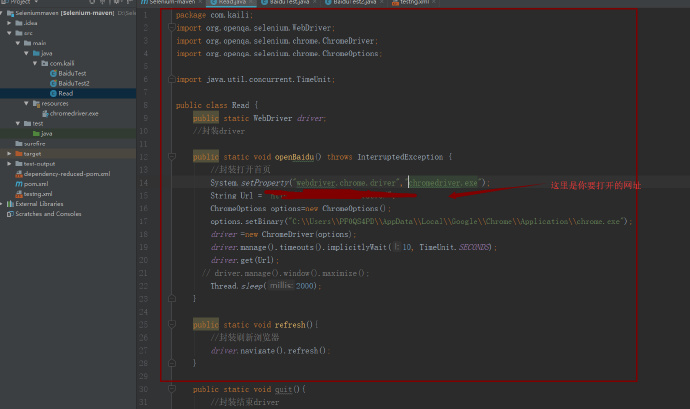Image resolution: width=690 pixels, height=409 pixels.
Task: Select the surefire folder
Action: point(34,144)
